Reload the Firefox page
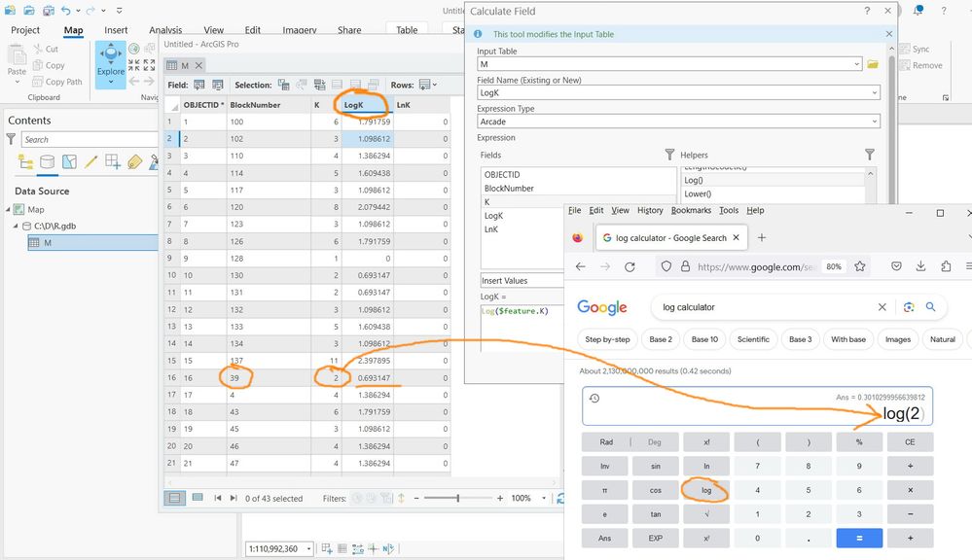972x560 pixels. [x=630, y=266]
